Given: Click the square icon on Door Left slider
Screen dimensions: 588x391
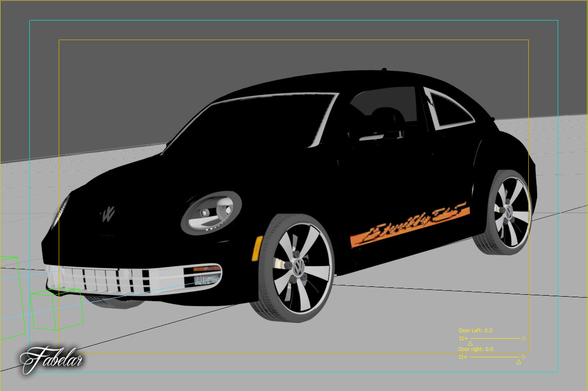Looking at the screenshot, I should [x=461, y=338].
